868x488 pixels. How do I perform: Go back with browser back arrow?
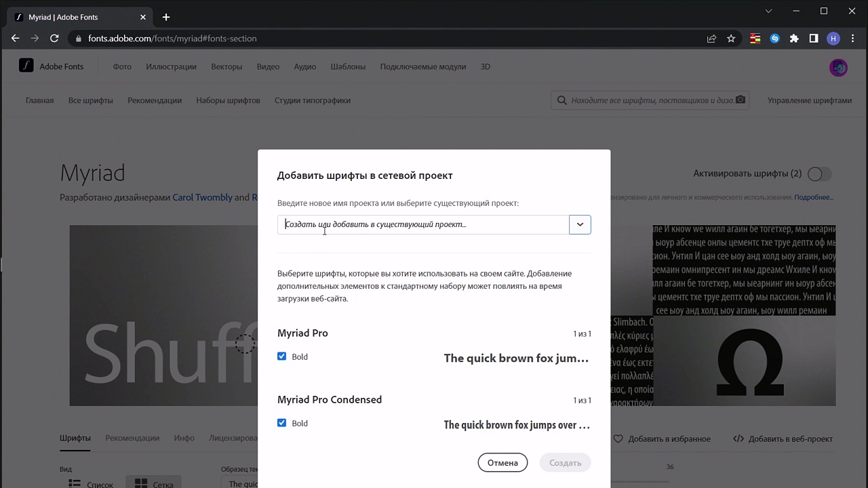(15, 39)
